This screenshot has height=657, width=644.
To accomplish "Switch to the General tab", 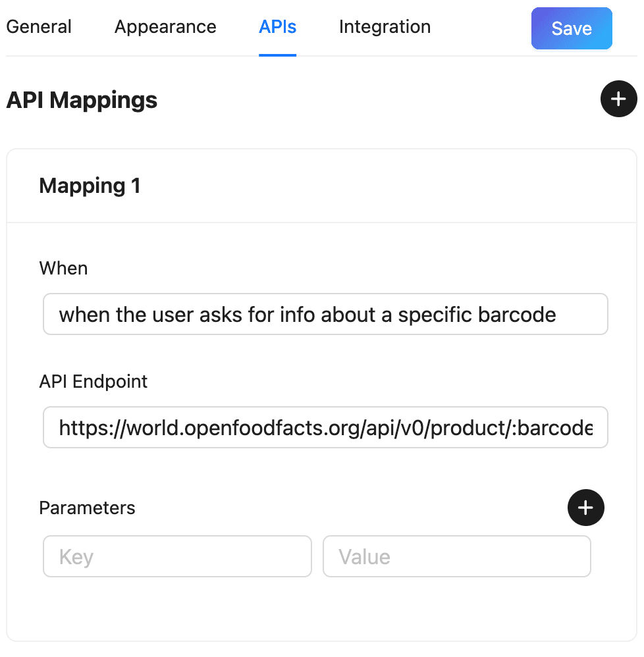I will 39,27.
